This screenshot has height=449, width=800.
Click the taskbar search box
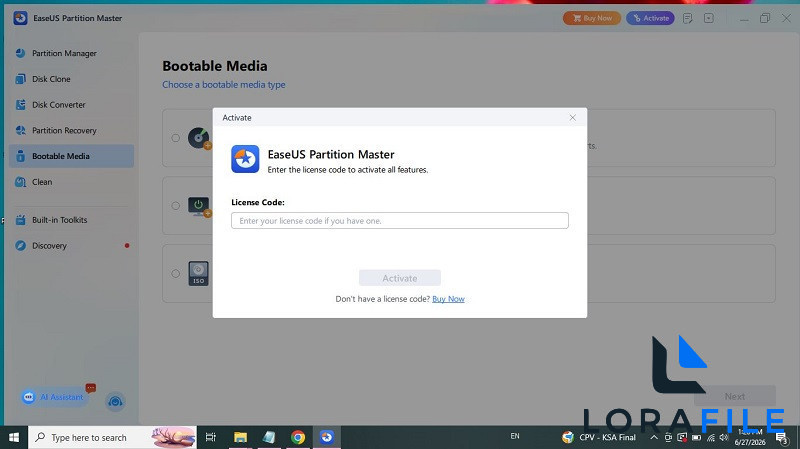click(x=112, y=437)
